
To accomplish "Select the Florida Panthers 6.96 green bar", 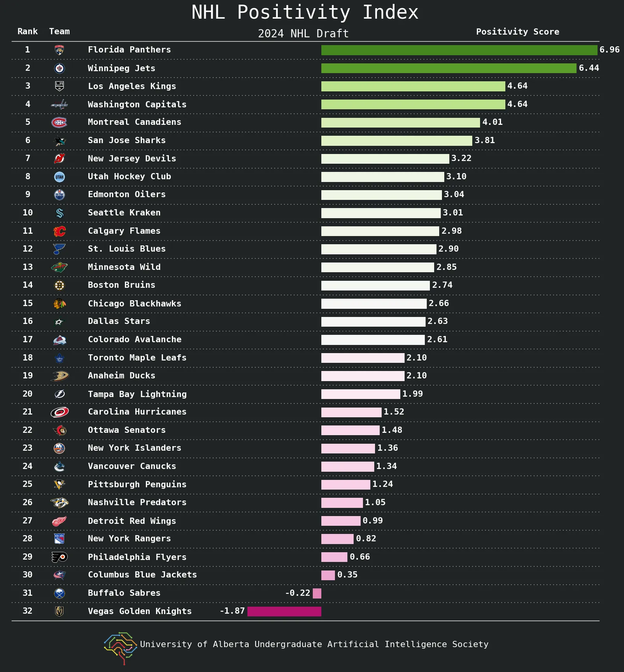I will [459, 50].
